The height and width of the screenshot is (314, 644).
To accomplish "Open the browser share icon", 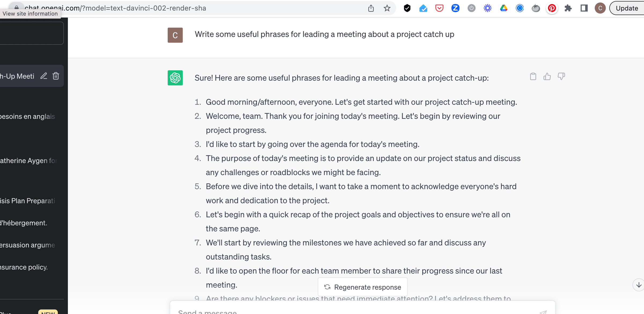I will [x=371, y=8].
